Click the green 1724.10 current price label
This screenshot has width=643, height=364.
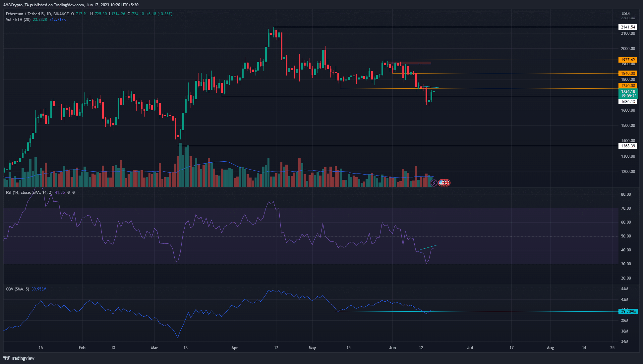(x=628, y=91)
